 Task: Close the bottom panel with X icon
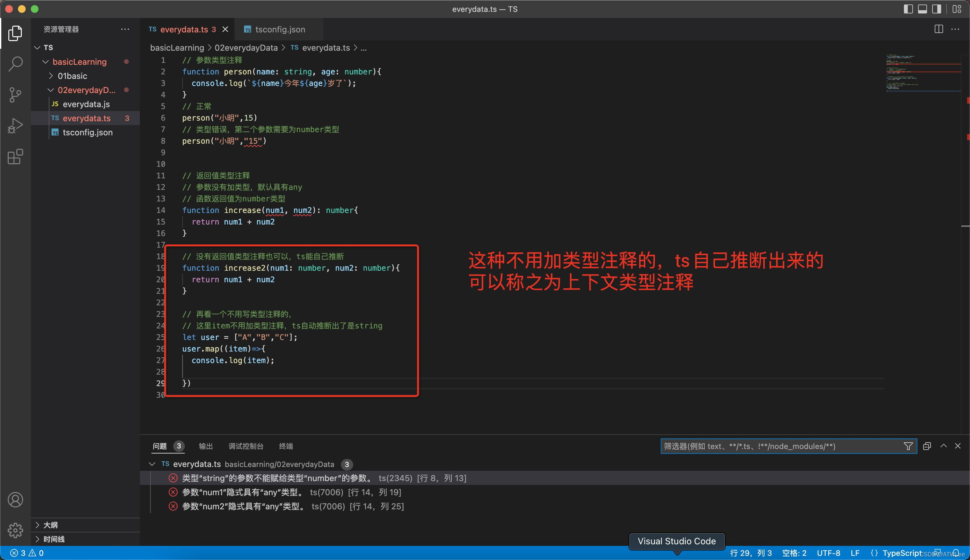(x=958, y=446)
